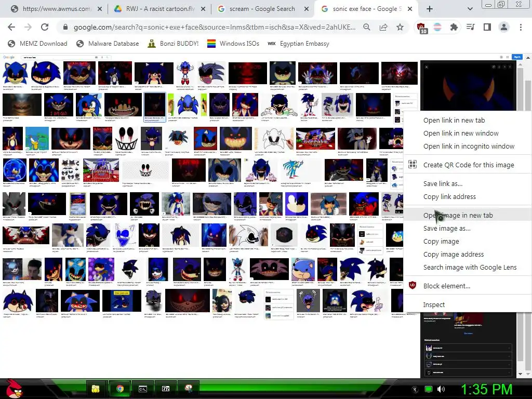The image size is (532, 399).
Task: View site info via the lock icon
Action: tap(65, 27)
